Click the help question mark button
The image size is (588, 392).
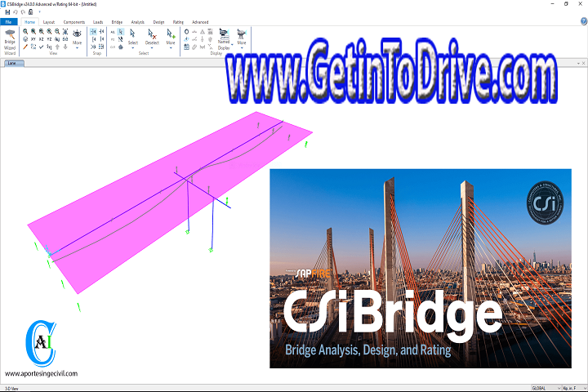[584, 21]
